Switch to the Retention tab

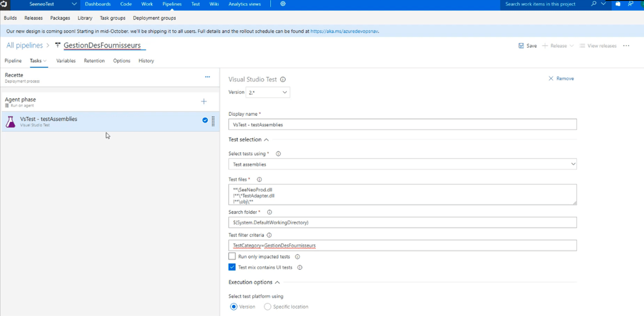(94, 61)
